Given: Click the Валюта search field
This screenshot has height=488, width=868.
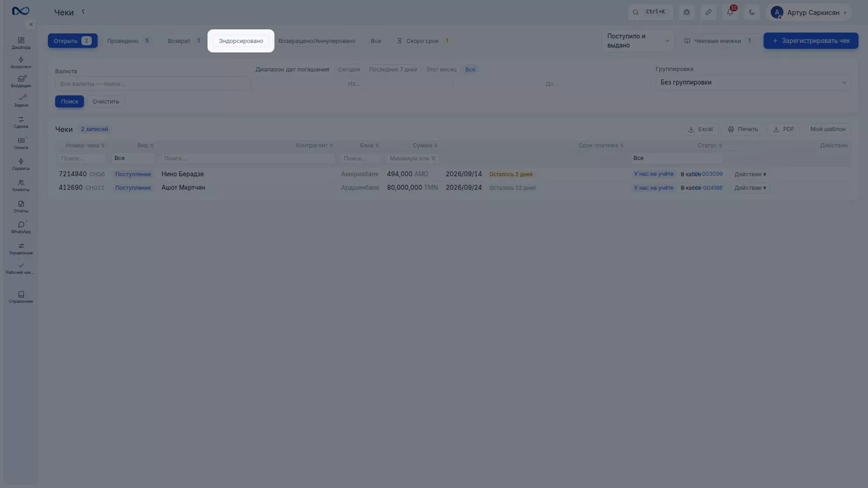Looking at the screenshot, I should pos(152,84).
